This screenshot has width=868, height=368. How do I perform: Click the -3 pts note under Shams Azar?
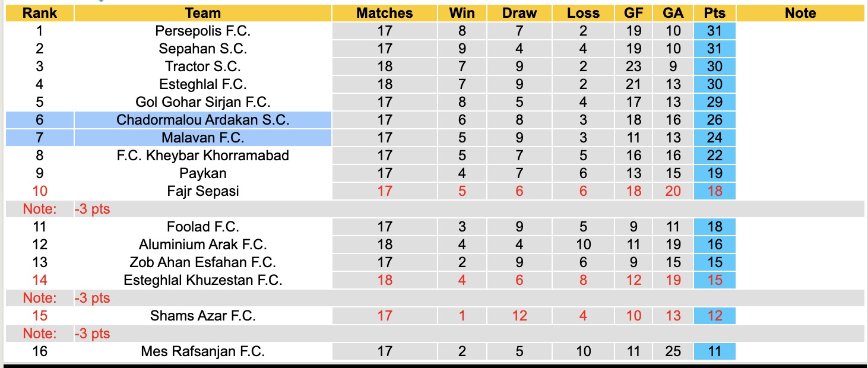[93, 334]
